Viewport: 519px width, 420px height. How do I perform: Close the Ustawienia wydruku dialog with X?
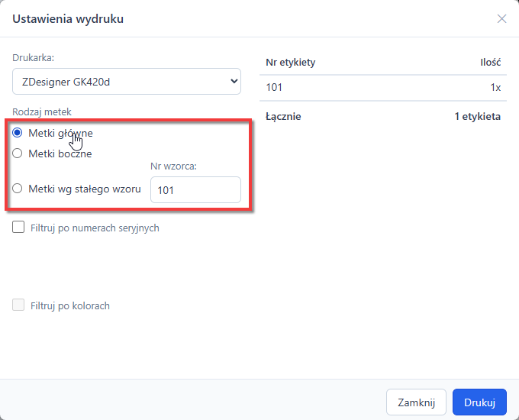pyautogui.click(x=501, y=19)
